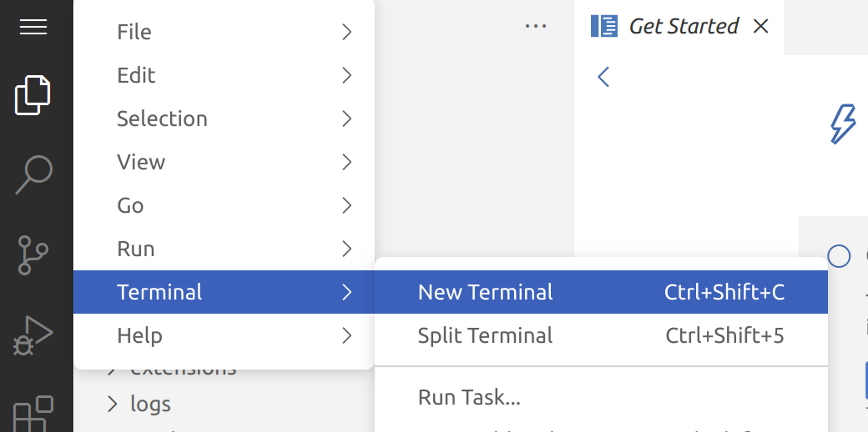This screenshot has height=432, width=868.
Task: Select the empty circle step radio
Action: click(839, 256)
